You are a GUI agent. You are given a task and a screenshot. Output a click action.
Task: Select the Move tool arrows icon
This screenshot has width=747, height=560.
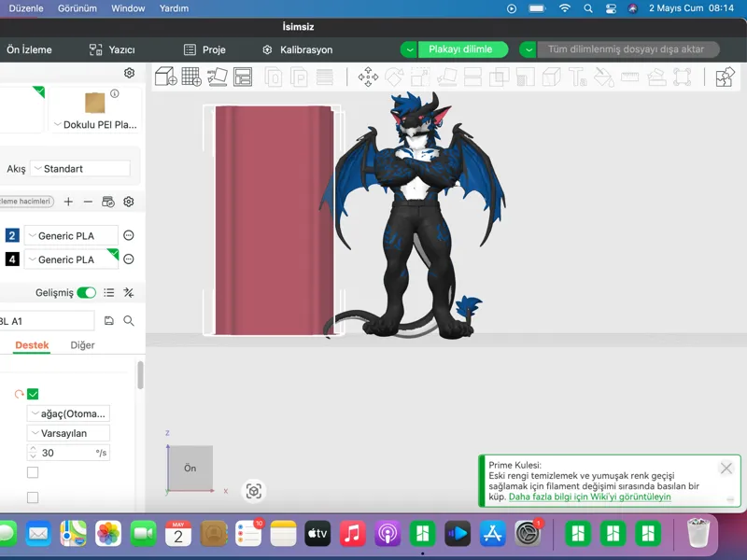point(368,77)
